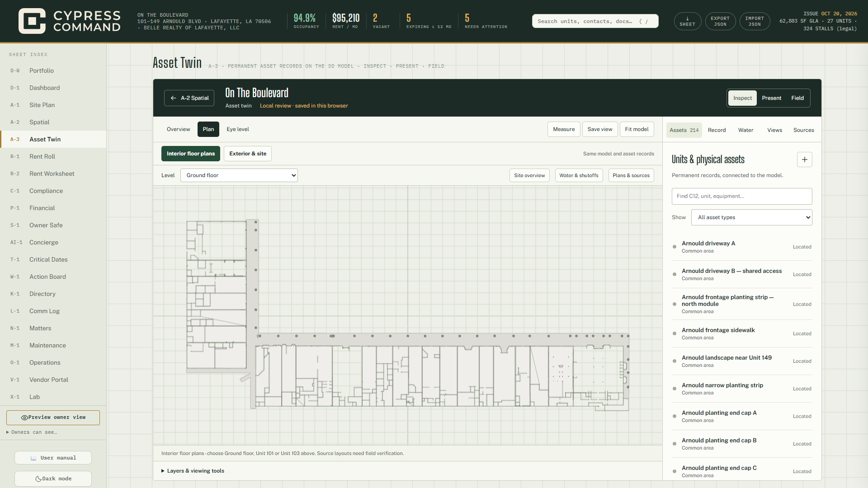Open the Record tab in side panel
The image size is (868, 488).
click(717, 130)
